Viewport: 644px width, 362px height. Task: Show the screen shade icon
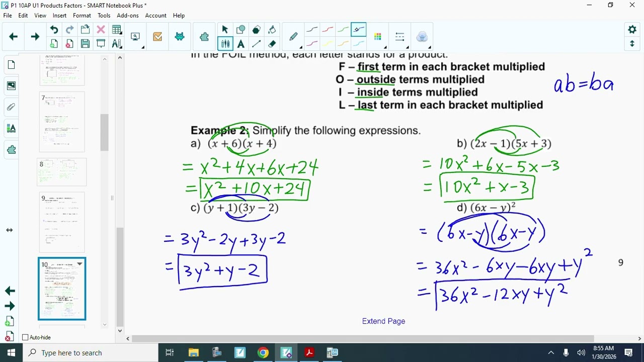[101, 44]
